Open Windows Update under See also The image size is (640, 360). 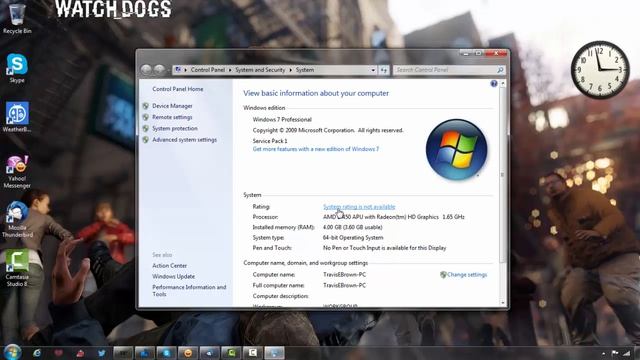coord(173,276)
